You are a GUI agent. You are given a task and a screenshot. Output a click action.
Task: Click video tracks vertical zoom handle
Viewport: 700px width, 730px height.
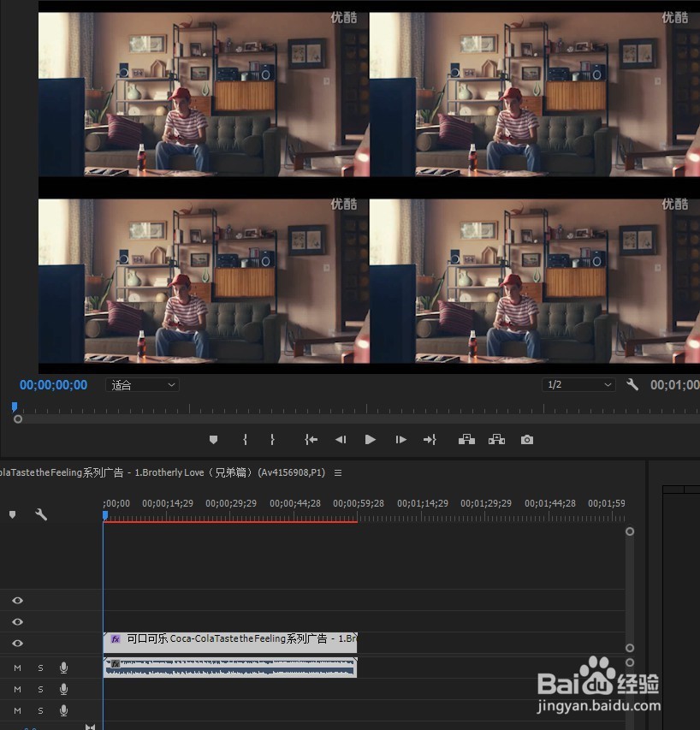630,648
